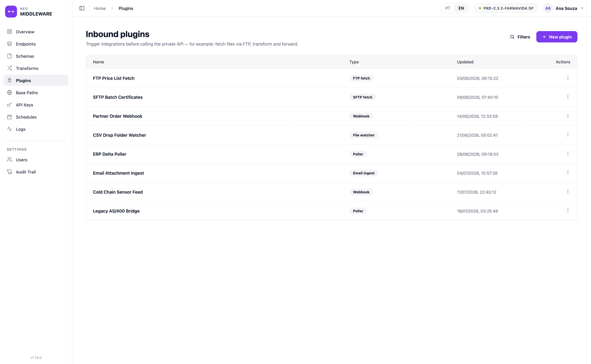Select SFTP Batch Certificates plugin name

tap(118, 97)
